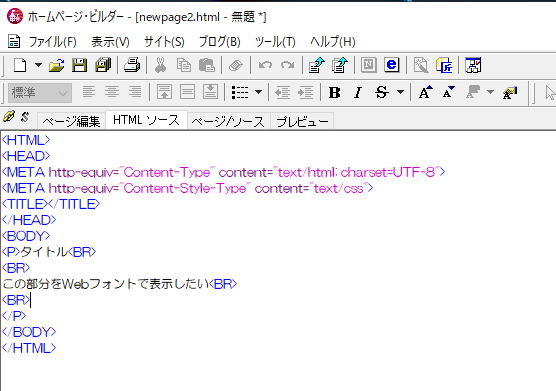Expand the list type dropdown arrow
This screenshot has width=556, height=391.
258,92
